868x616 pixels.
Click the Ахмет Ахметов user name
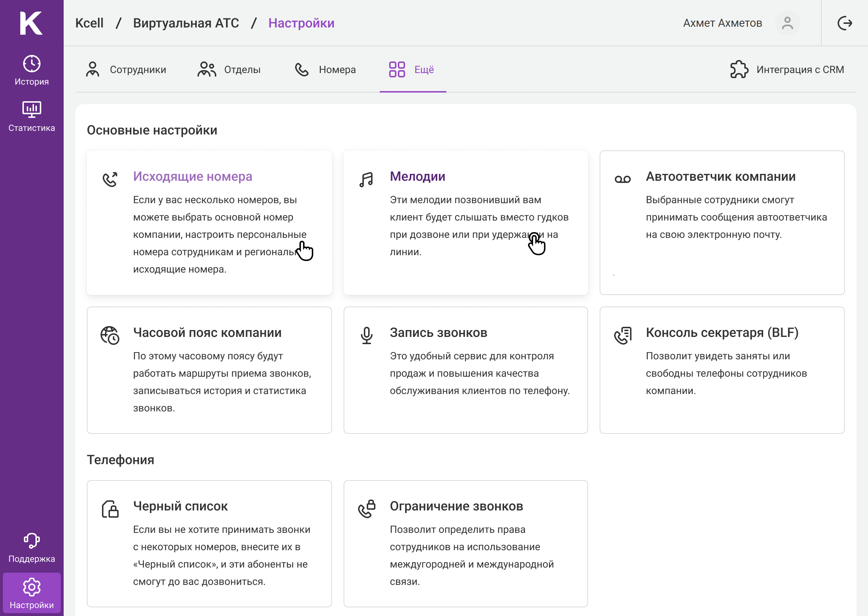(x=722, y=23)
